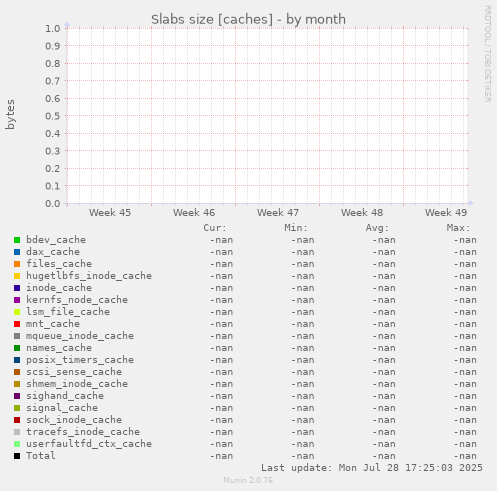Click the Cur: column header
This screenshot has width=497, height=491.
pos(215,228)
